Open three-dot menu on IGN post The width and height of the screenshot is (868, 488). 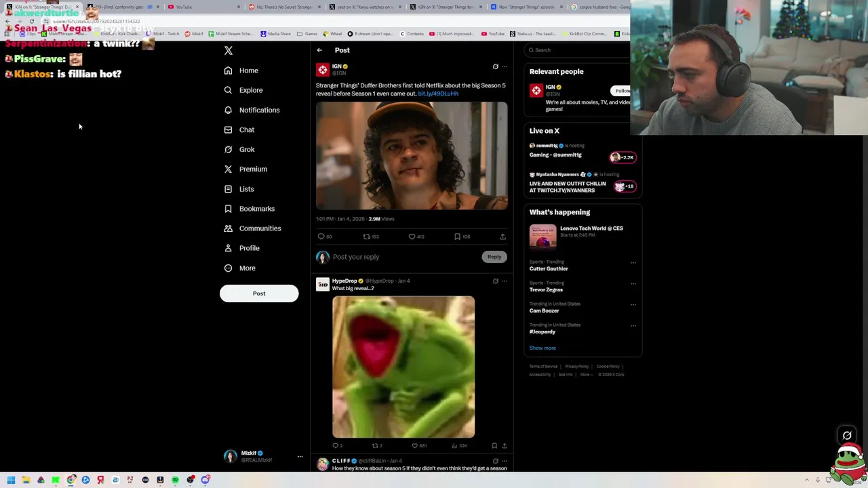(504, 66)
